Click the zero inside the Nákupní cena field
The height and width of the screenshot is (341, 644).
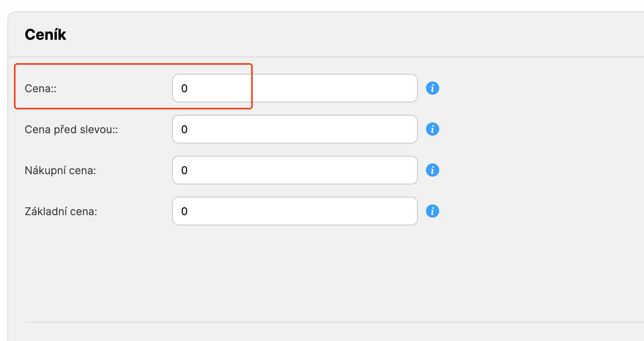(184, 170)
